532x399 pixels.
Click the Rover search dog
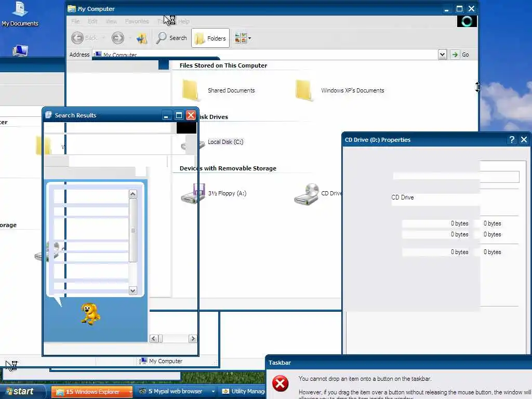[90, 314]
